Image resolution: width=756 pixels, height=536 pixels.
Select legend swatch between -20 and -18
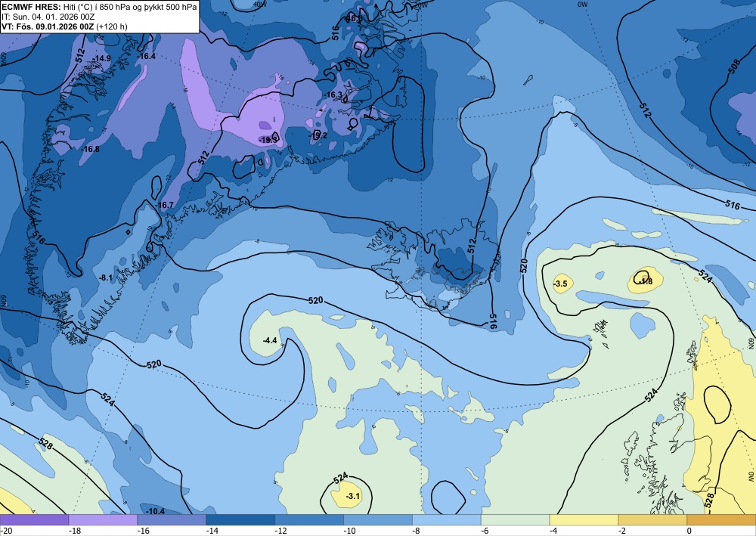pyautogui.click(x=34, y=519)
